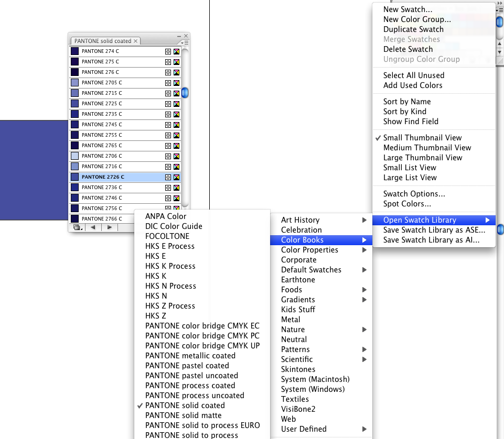Screen dimensions: 504x439
Task: Open PANTONE solid coated panel options menu
Action: pos(185,42)
